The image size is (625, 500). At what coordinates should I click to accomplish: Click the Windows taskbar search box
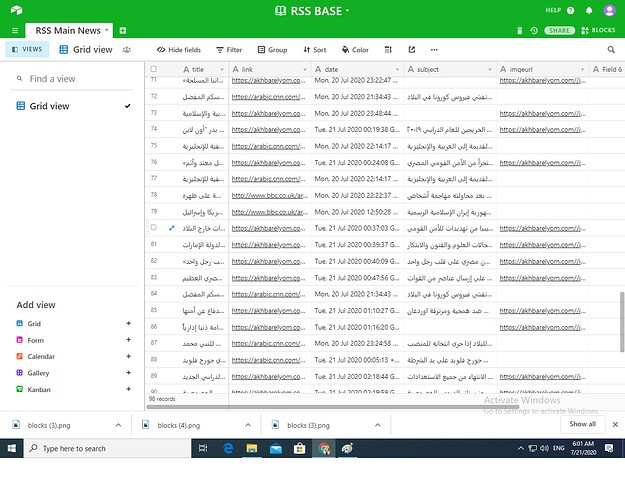pyautogui.click(x=108, y=449)
